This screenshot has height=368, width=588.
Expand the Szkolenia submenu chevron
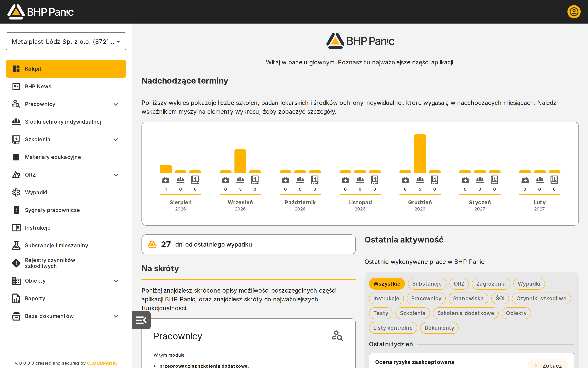click(x=116, y=139)
